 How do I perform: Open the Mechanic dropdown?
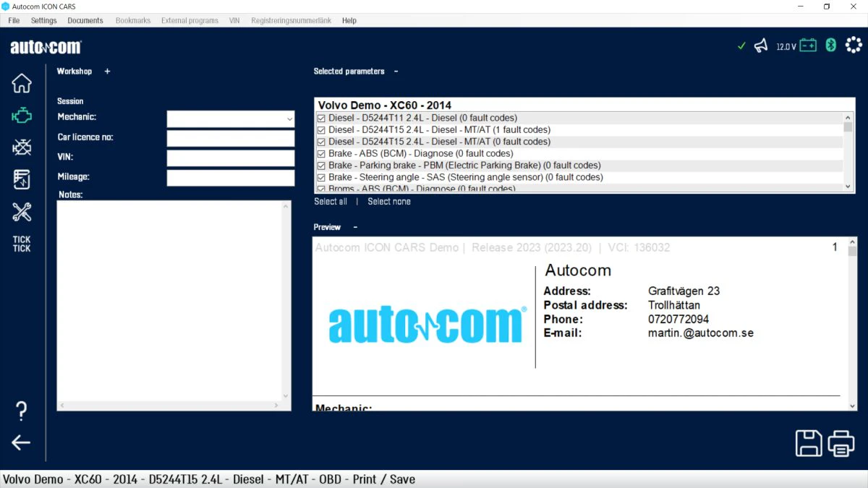tap(289, 118)
